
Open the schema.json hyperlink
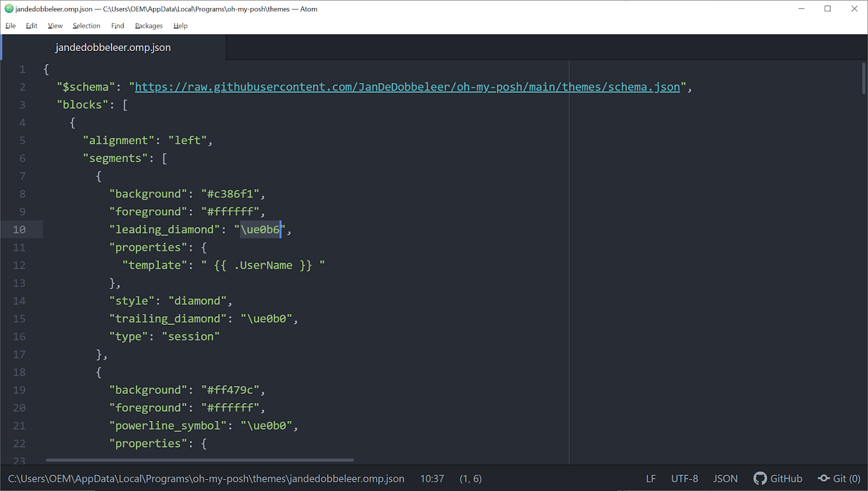pos(407,87)
